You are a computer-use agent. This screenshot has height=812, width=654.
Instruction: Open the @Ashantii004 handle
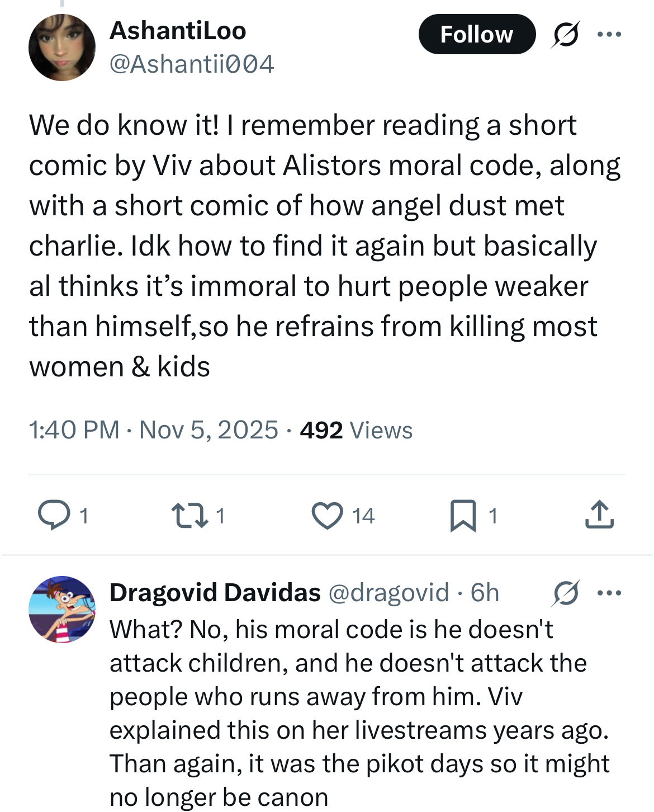[x=192, y=64]
